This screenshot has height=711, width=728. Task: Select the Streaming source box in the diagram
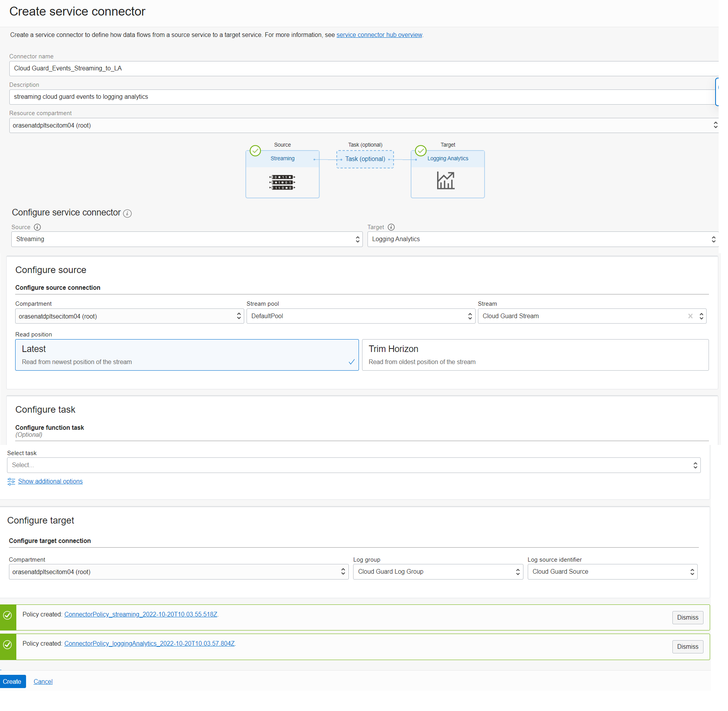pyautogui.click(x=282, y=174)
